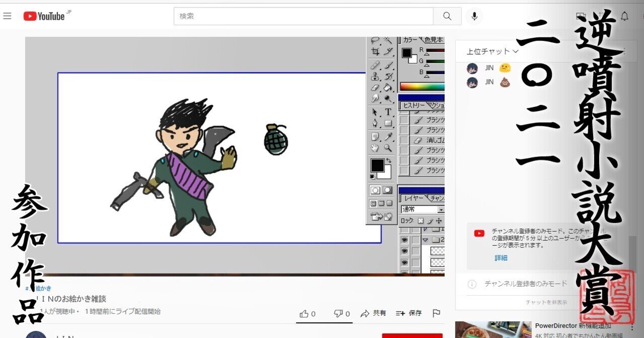
Task: Select the Lasso tool in Photoshop toolbox
Action: point(375,40)
